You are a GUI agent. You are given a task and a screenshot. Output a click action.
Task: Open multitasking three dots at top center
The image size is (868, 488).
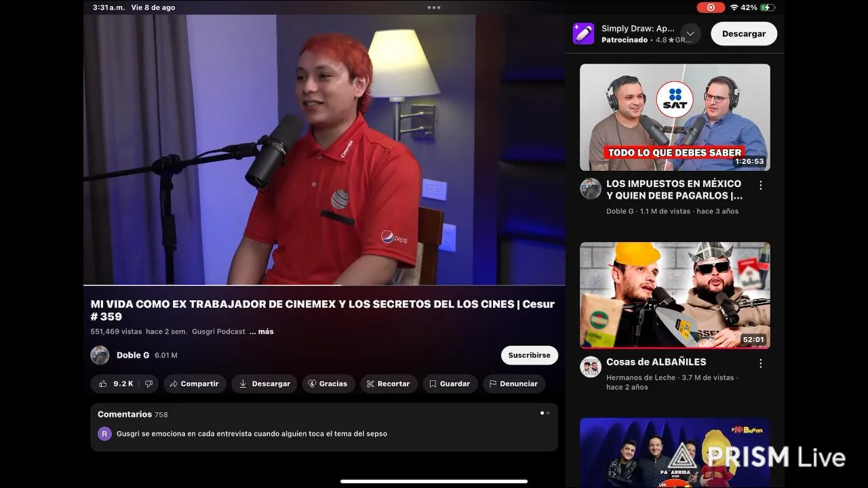click(x=434, y=7)
